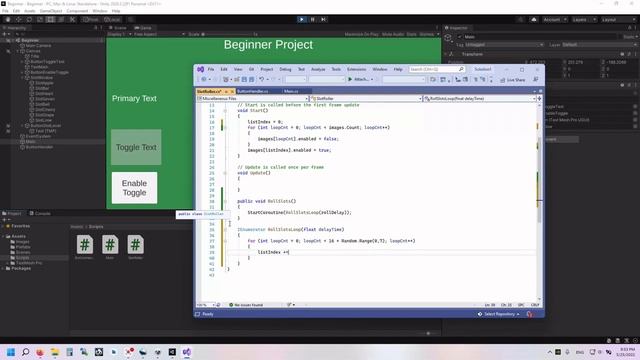Open the Extensions menu in Visual Studio
The width and height of the screenshot is (640, 360).
click(356, 69)
